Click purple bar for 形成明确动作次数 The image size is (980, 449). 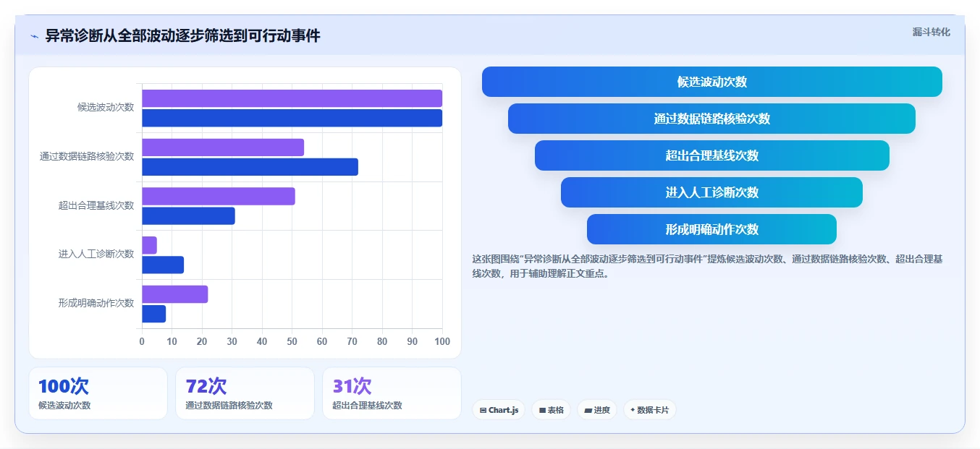175,294
